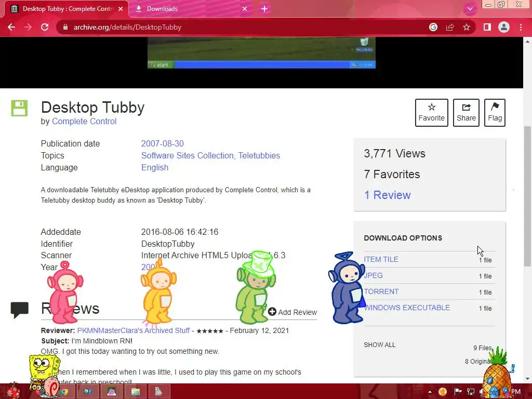Click the strawberry start button
Viewport: 532px width, 399px height.
12,391
